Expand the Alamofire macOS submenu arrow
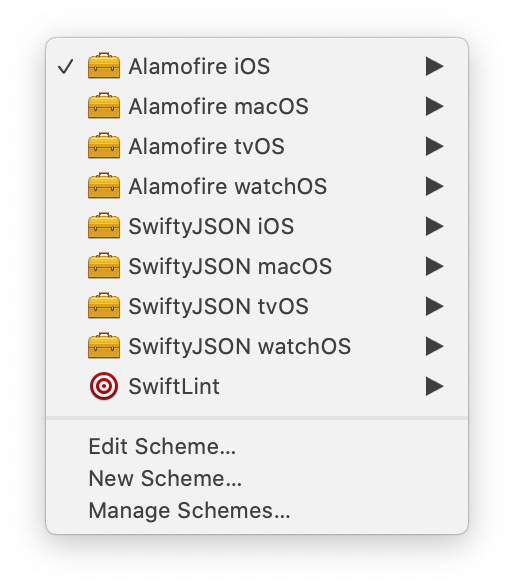514x588 pixels. coord(435,106)
